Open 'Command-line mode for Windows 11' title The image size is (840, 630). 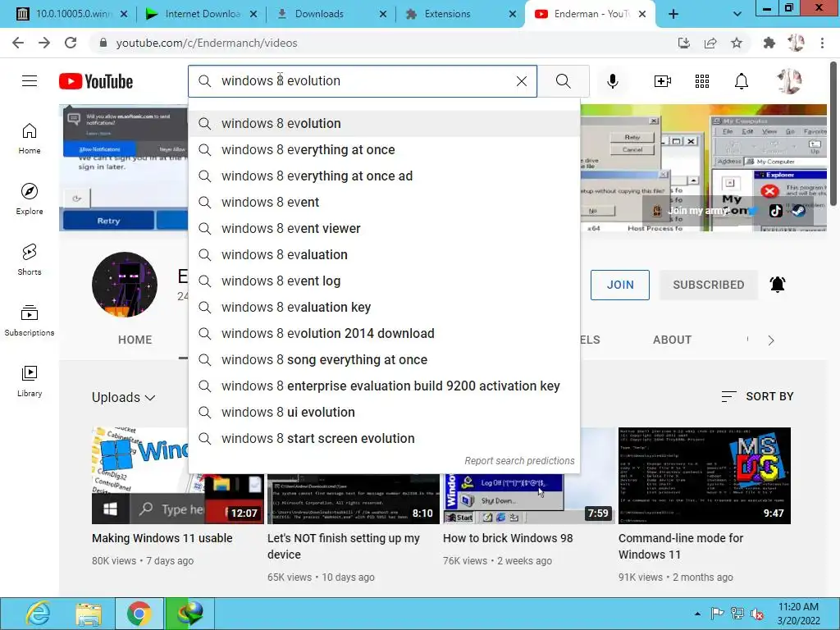680,546
